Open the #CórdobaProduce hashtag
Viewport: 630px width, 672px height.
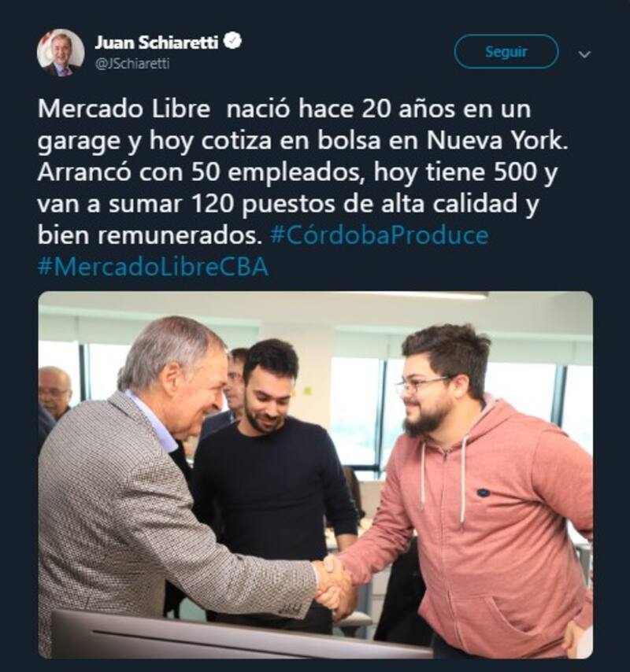click(380, 235)
